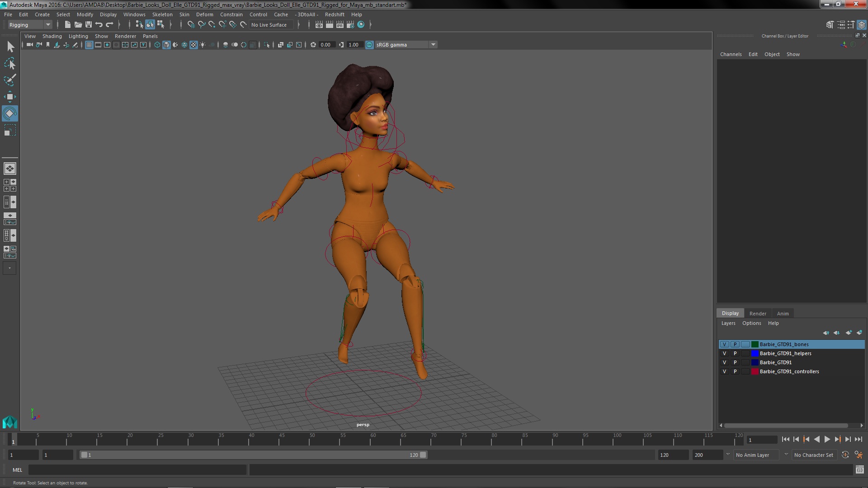The image size is (868, 488).
Task: Move selected layer down icon
Action: [836, 333]
